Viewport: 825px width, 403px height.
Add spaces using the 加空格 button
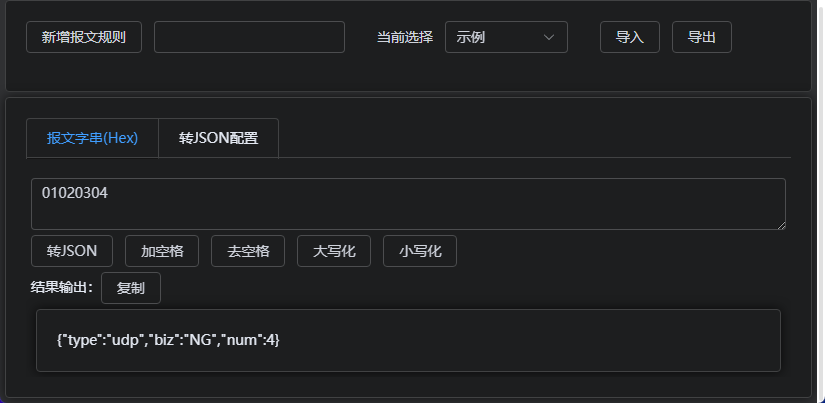(162, 251)
